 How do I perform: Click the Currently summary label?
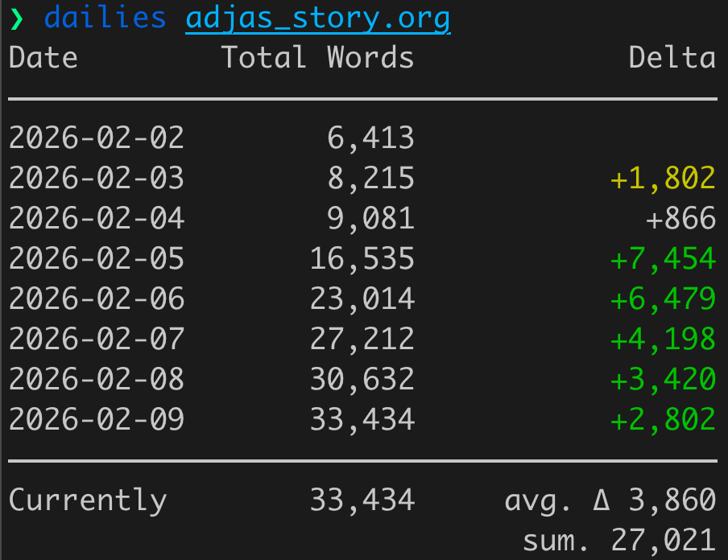click(x=88, y=500)
